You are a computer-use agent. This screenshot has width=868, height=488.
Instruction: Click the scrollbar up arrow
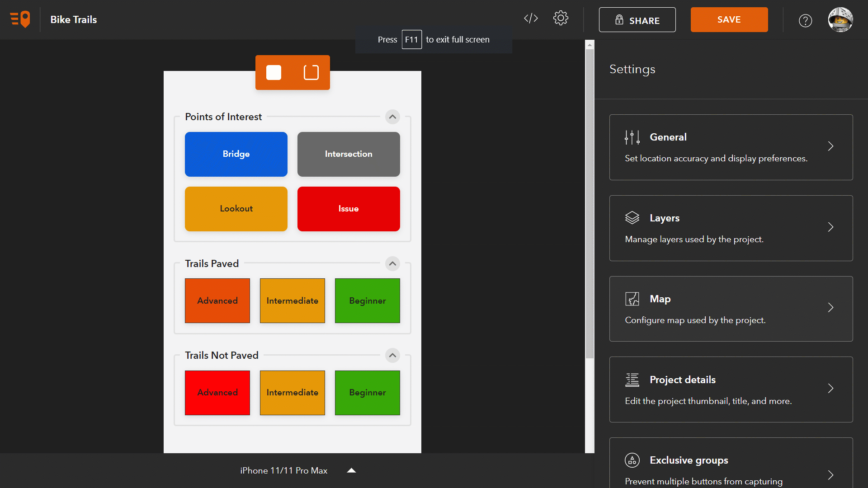tap(590, 45)
